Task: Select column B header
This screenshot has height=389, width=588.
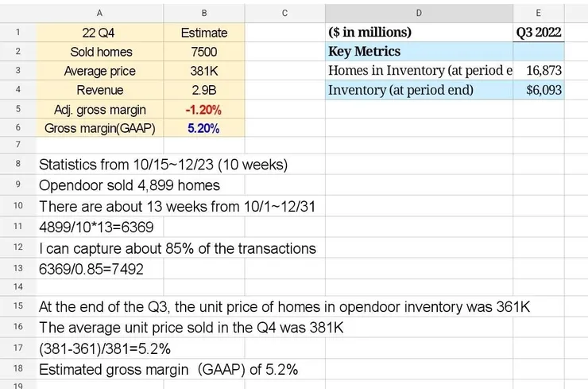Action: [204, 13]
